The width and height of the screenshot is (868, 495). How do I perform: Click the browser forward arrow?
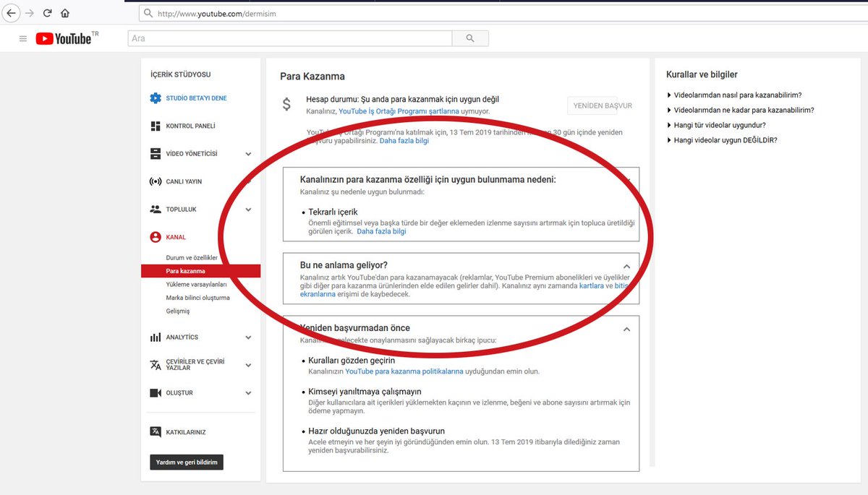click(30, 13)
